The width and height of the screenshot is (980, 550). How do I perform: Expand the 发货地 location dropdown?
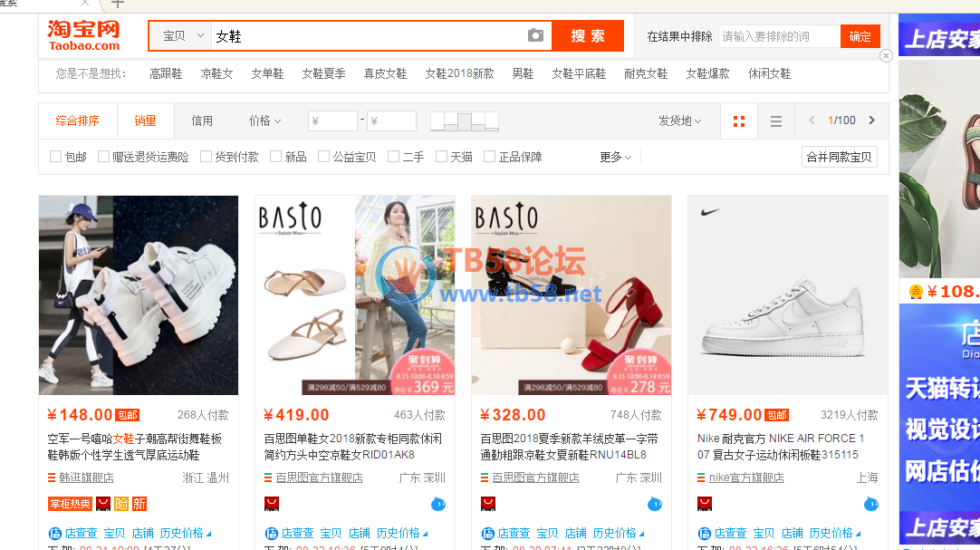[679, 121]
